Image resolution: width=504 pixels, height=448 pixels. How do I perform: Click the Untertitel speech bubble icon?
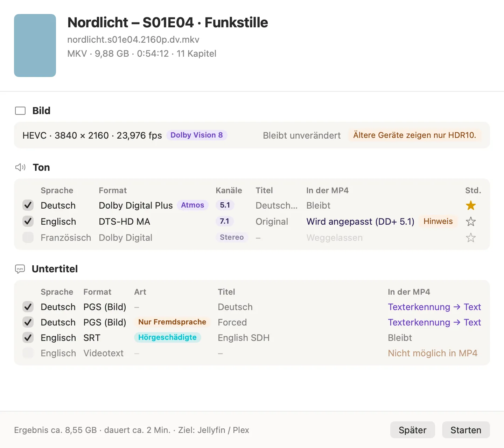(x=20, y=269)
